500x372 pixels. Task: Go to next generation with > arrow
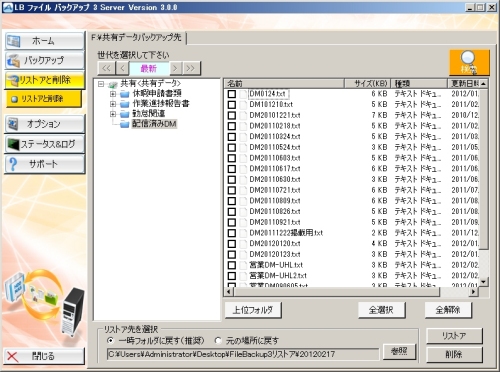click(x=175, y=68)
